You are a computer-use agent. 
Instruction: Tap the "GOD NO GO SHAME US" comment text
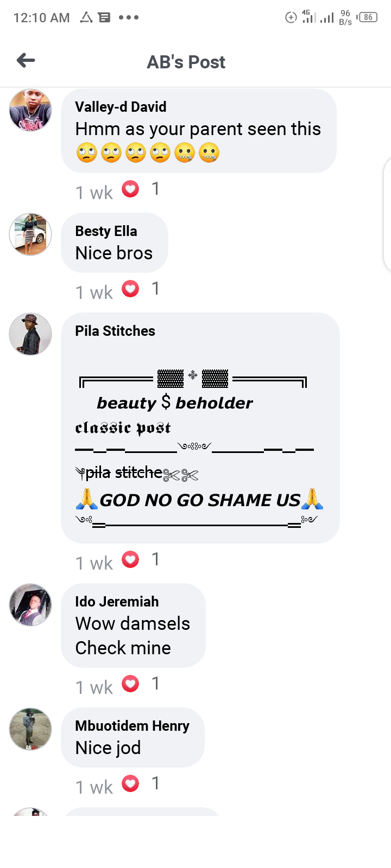tap(200, 500)
